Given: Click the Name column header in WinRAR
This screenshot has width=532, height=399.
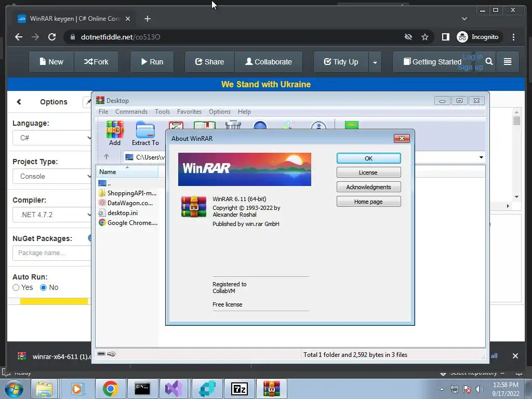Looking at the screenshot, I should 127,171.
